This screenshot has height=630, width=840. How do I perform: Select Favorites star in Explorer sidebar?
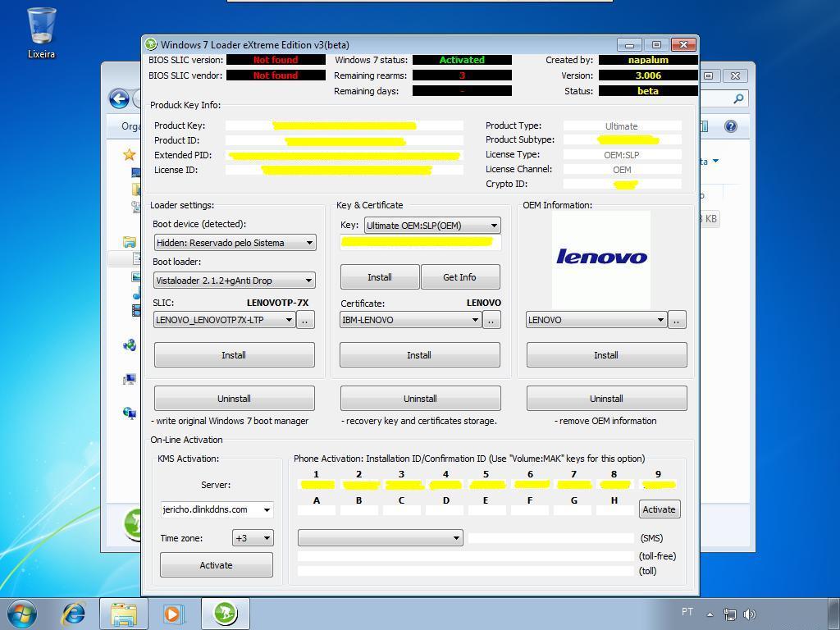point(129,155)
